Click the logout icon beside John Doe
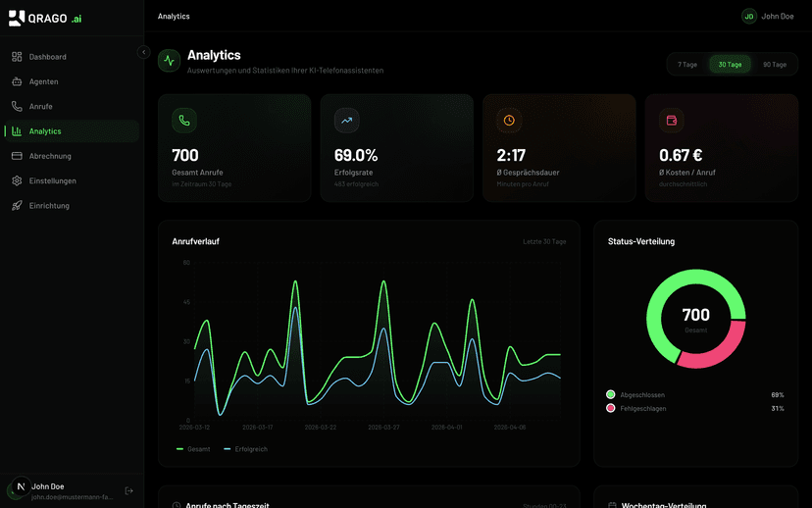 (x=128, y=491)
